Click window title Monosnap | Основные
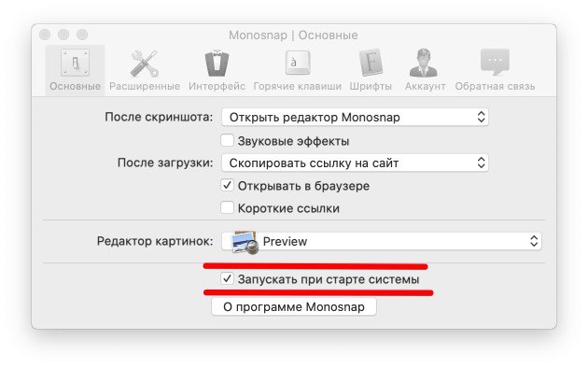Viewport: 588px width, 368px height. (293, 35)
